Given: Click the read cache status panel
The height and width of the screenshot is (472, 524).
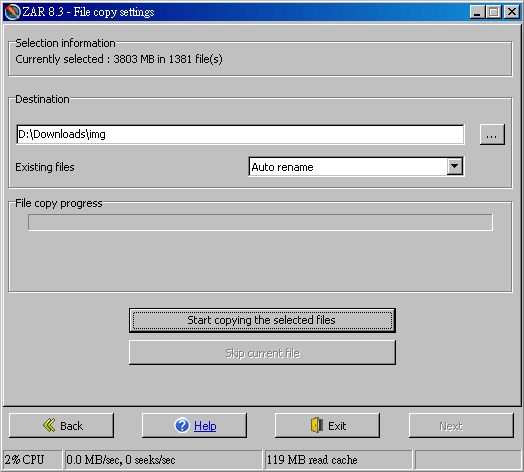Looking at the screenshot, I should (x=338, y=460).
